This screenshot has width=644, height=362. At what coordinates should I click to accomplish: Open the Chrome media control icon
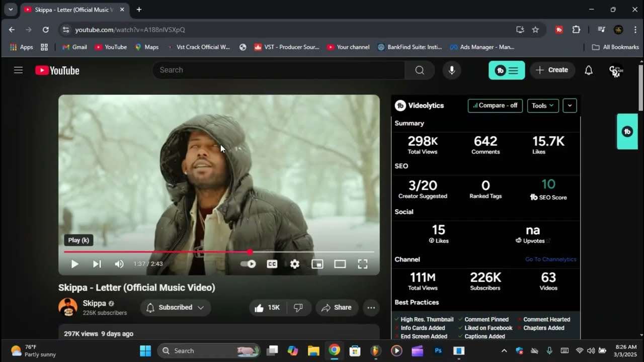coord(601,30)
